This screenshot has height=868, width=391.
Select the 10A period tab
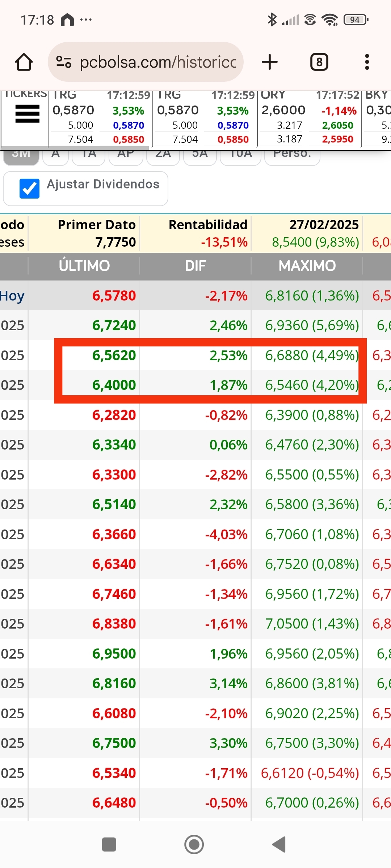[x=241, y=156]
